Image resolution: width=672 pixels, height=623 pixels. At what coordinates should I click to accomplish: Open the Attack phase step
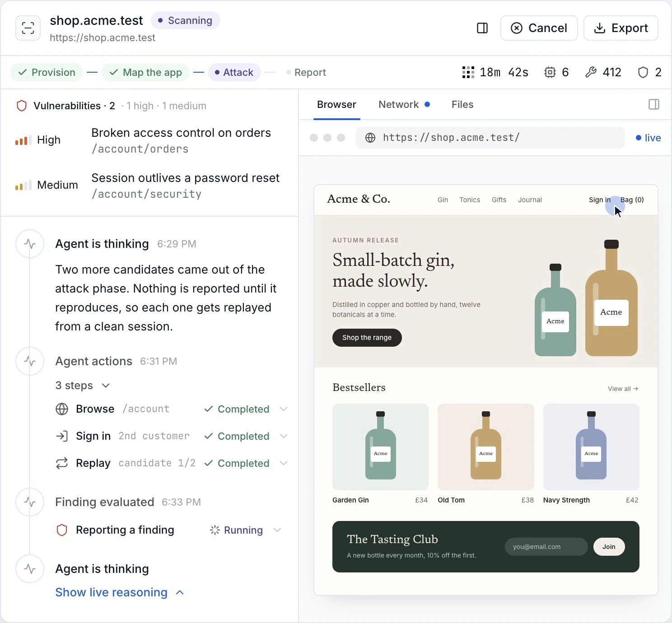coord(234,72)
